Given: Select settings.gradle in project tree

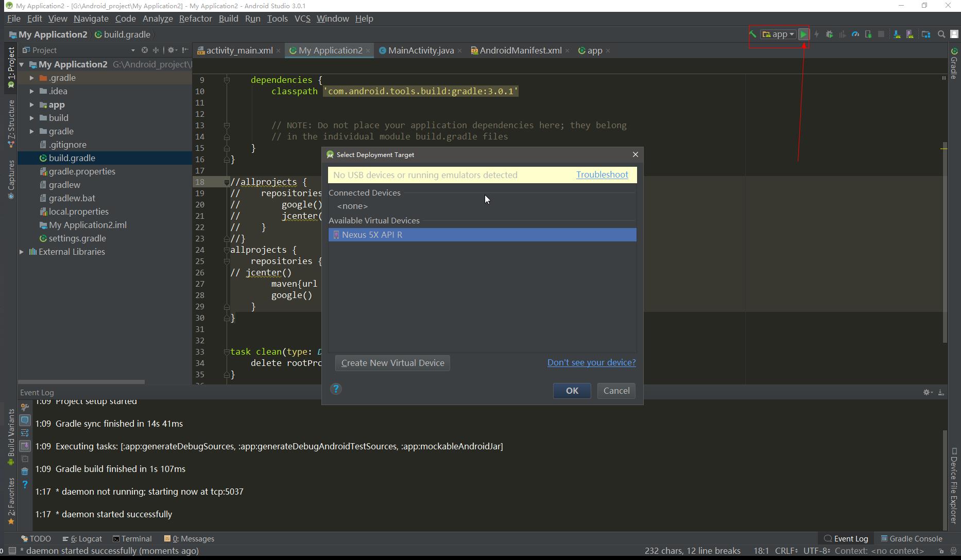Looking at the screenshot, I should (x=77, y=238).
